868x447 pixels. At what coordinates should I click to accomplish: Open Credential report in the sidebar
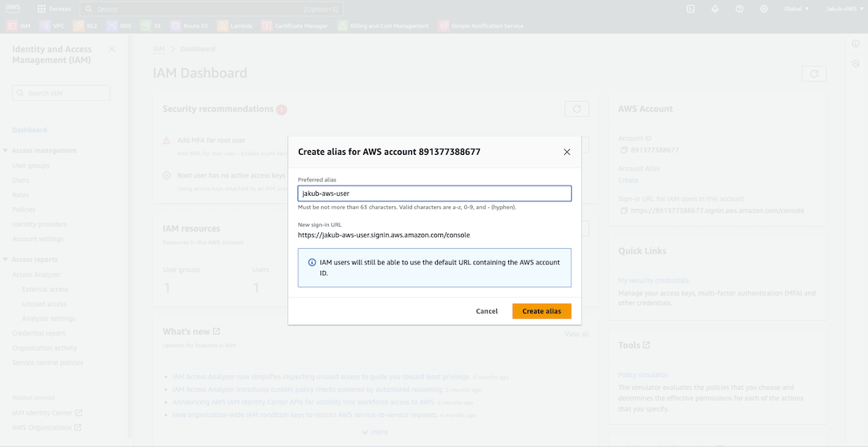(x=39, y=333)
